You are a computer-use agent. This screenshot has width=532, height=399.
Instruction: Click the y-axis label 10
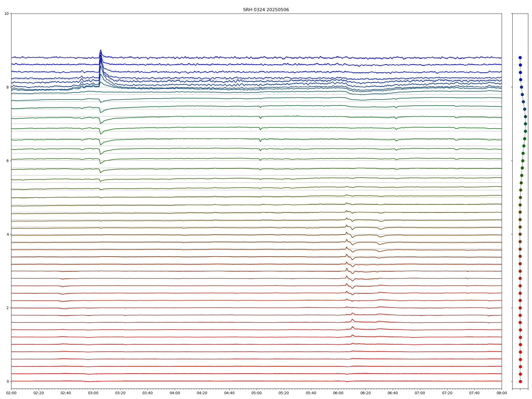coord(7,14)
